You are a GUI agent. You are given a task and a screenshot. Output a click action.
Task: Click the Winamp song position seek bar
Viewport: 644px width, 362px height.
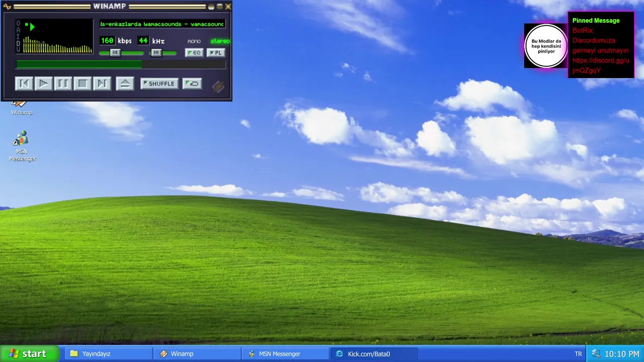[121, 64]
